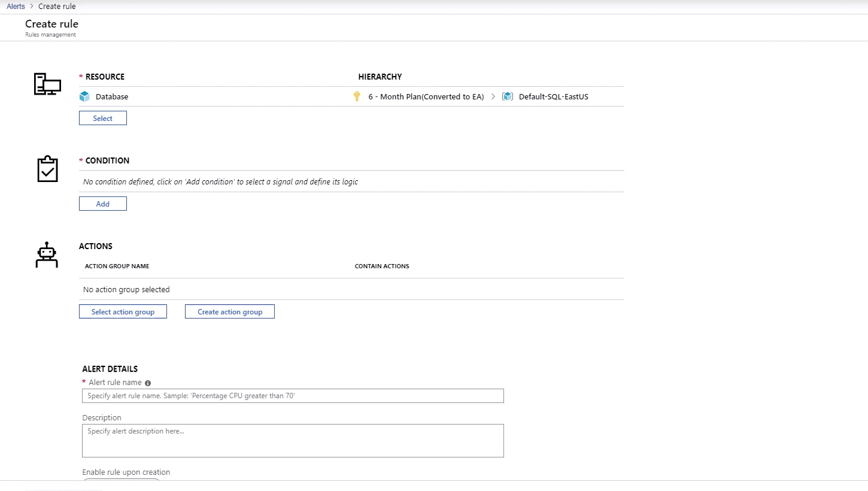Add a new condition
The image size is (868, 491).
pyautogui.click(x=103, y=204)
